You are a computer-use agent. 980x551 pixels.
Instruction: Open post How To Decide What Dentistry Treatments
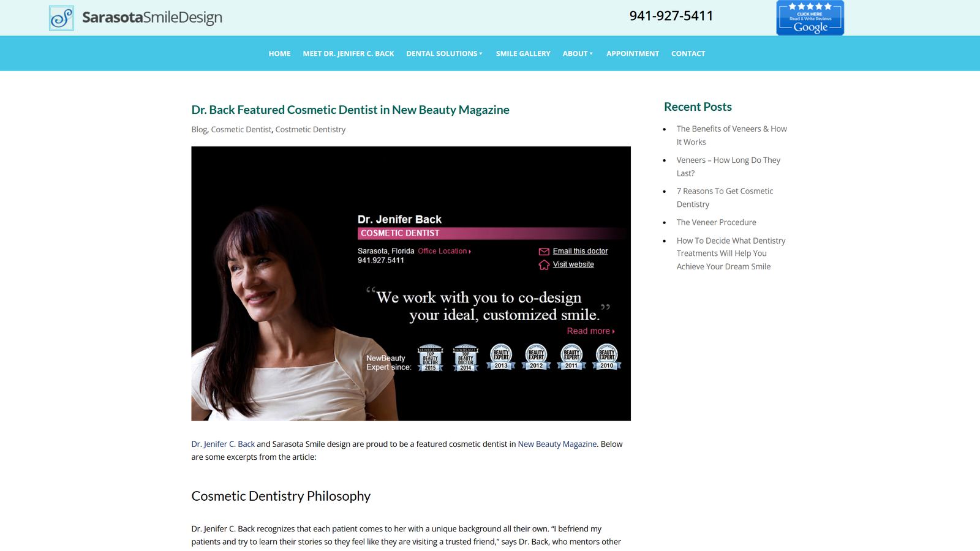point(731,253)
